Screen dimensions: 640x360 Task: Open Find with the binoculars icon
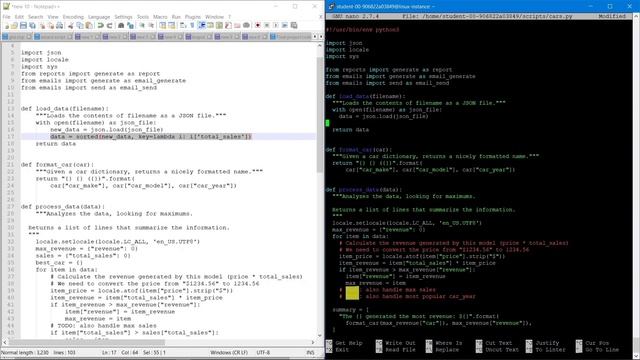pyautogui.click(x=121, y=25)
